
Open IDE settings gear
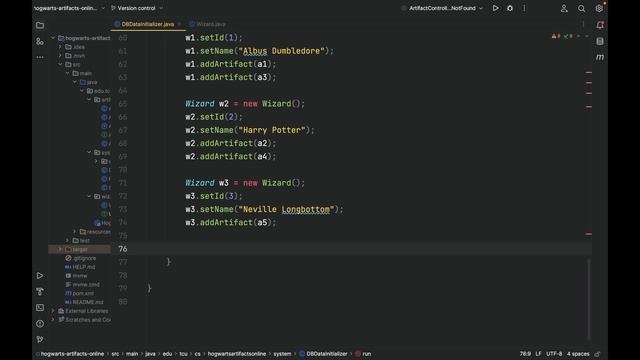(599, 8)
